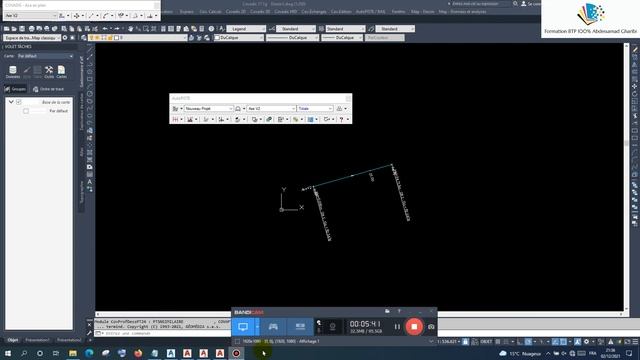Click the status bar customization menu icon
The image size is (640, 360).
tap(635, 342)
